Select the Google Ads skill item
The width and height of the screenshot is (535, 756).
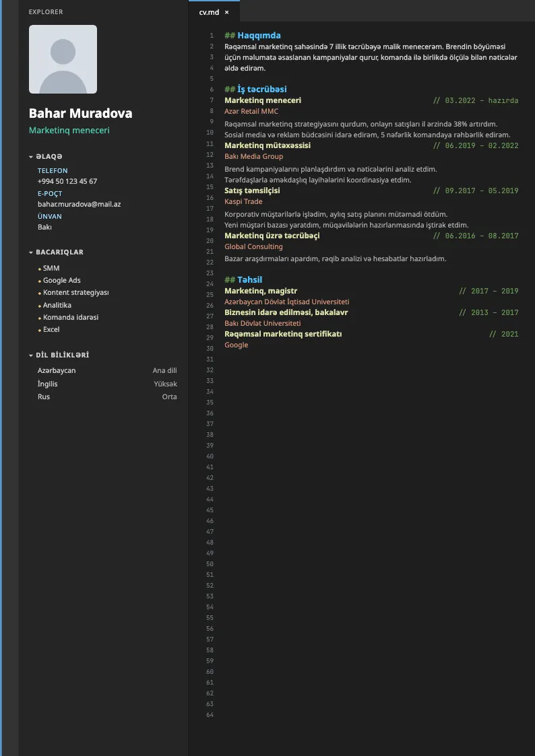pyautogui.click(x=62, y=280)
